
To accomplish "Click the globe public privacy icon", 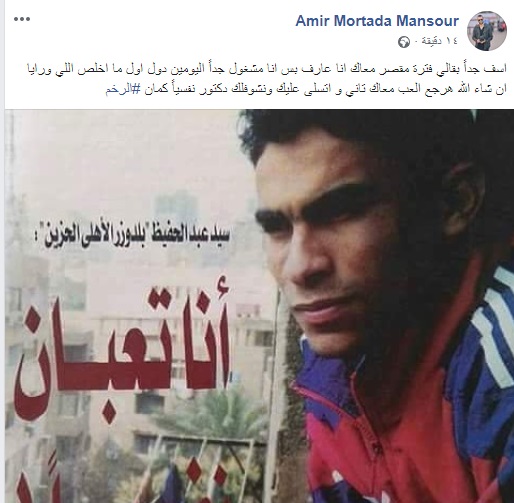I will point(404,42).
